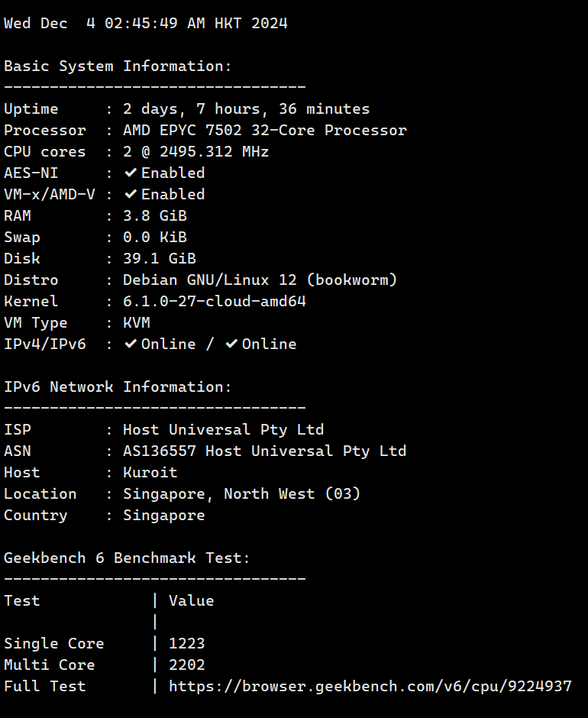Click the IPv6 Online checkmark

(x=231, y=344)
